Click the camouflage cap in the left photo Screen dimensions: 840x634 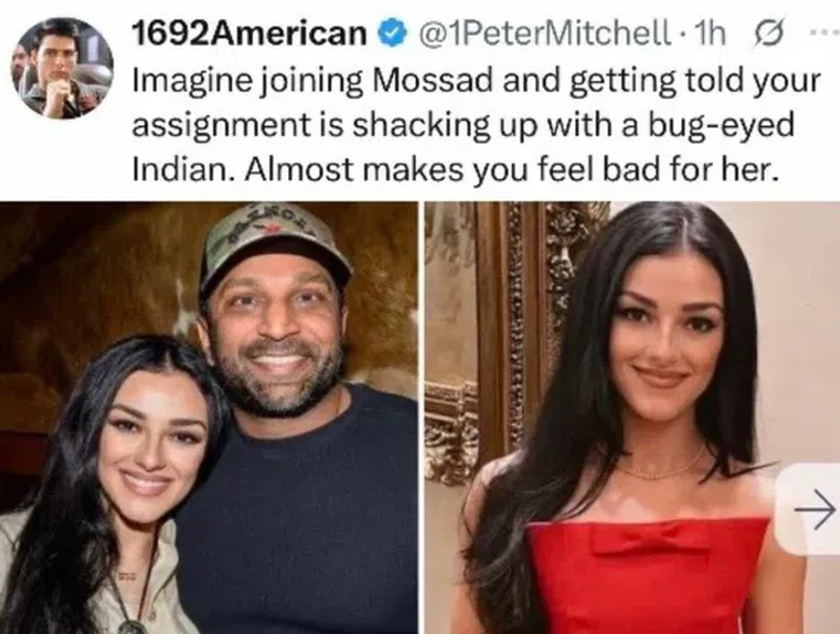pyautogui.click(x=274, y=242)
